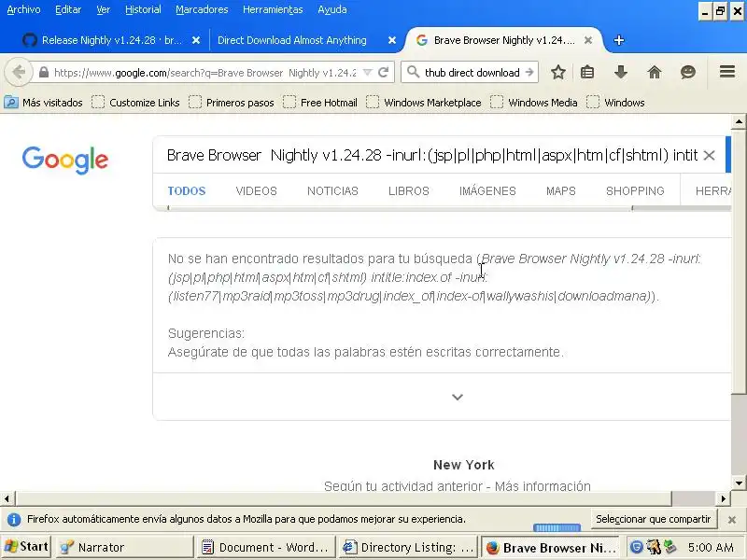
Task: Select the IMÁGENES results tab
Action: (487, 191)
